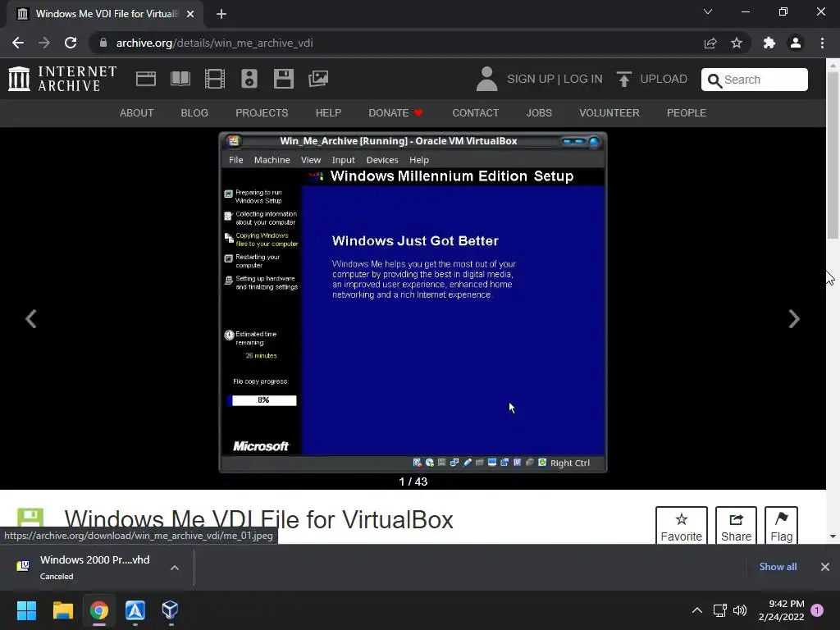
Task: Open clock and date in taskbar
Action: (781, 610)
